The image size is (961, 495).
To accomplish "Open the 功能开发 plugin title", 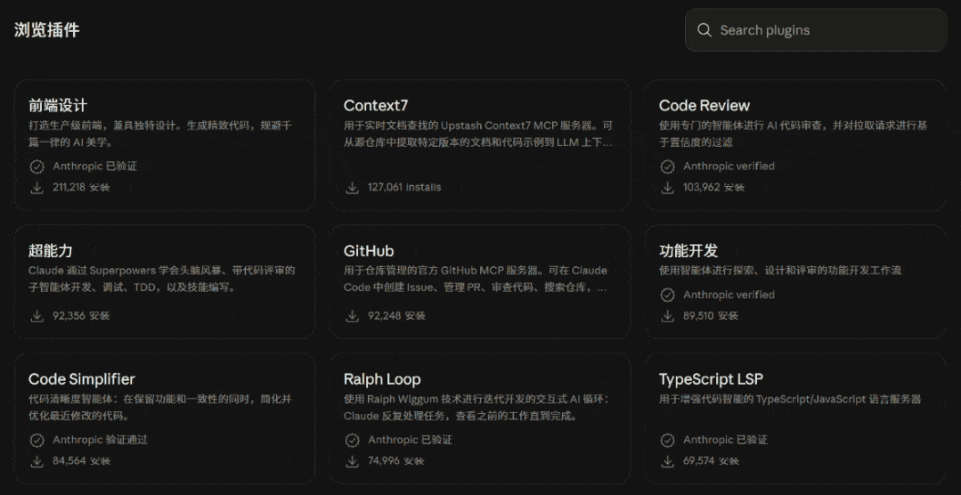I will pos(688,251).
